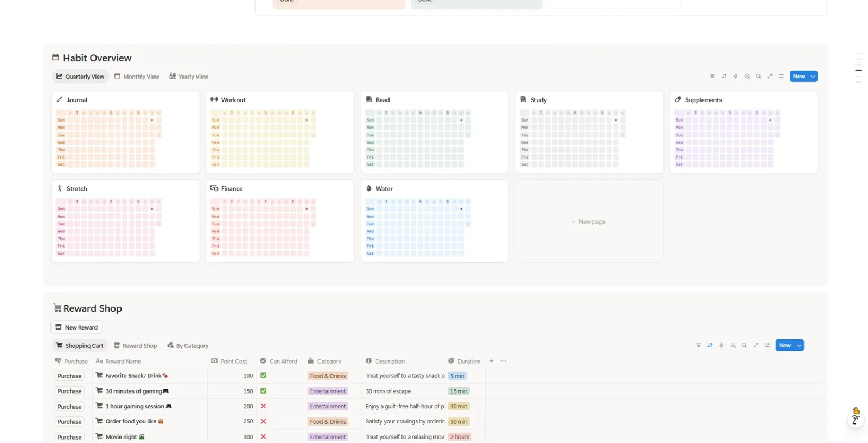
Task: Add a New page card in Habit Overview
Action: coord(589,221)
